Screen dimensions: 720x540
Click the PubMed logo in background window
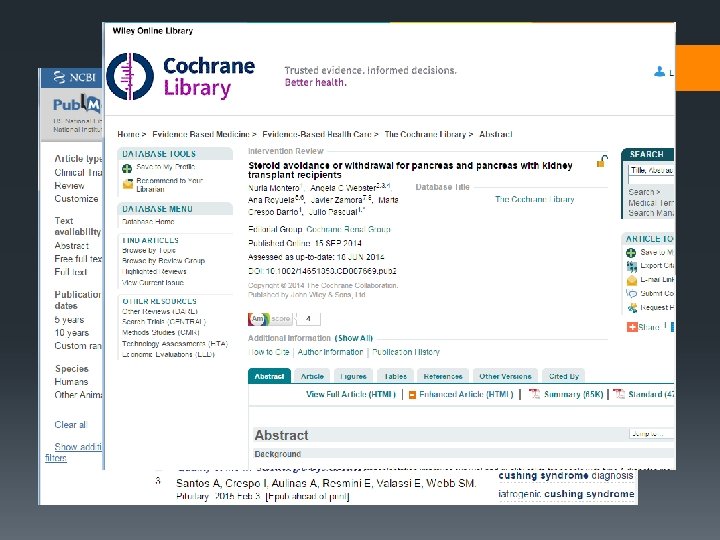77,104
